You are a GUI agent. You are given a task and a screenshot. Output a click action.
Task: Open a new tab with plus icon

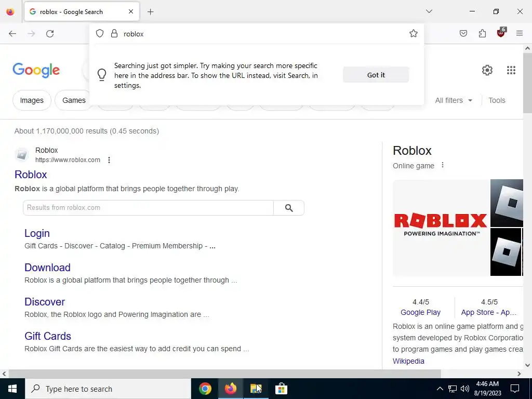[151, 12]
